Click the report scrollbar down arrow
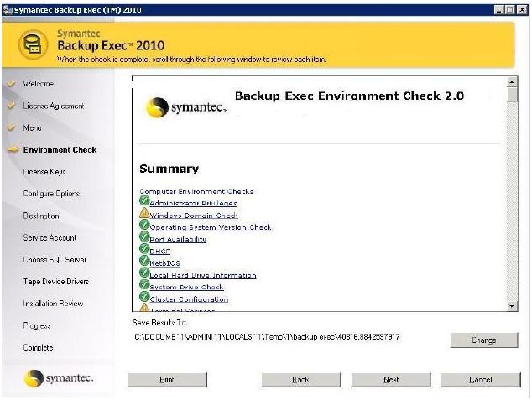532x400 pixels. tap(512, 306)
